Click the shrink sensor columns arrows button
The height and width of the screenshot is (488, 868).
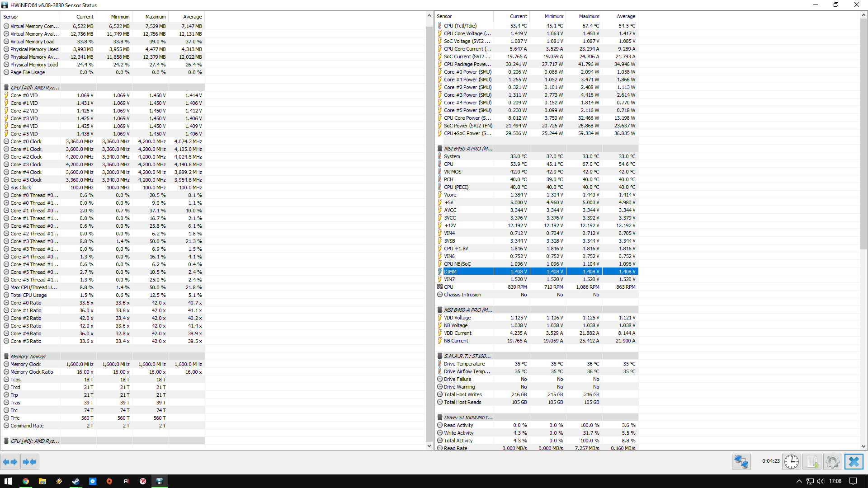coord(29,462)
